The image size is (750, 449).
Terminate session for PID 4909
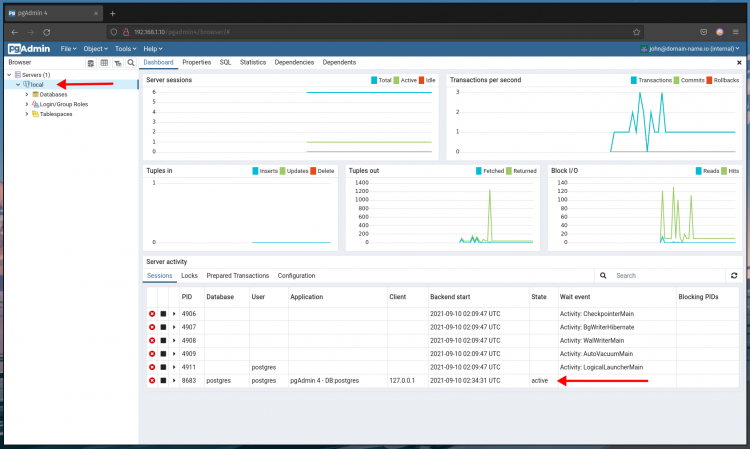[x=152, y=354]
